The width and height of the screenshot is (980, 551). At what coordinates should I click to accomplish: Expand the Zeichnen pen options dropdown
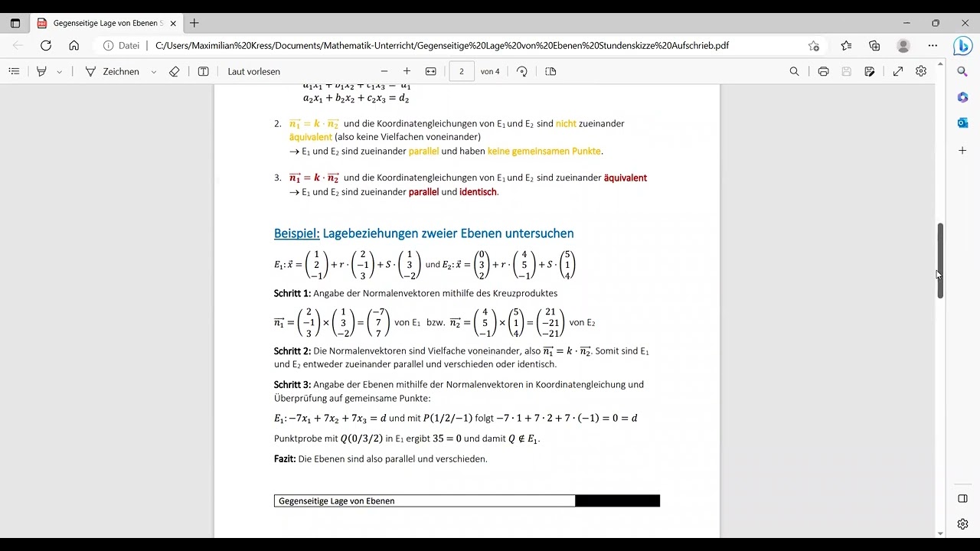coord(154,71)
